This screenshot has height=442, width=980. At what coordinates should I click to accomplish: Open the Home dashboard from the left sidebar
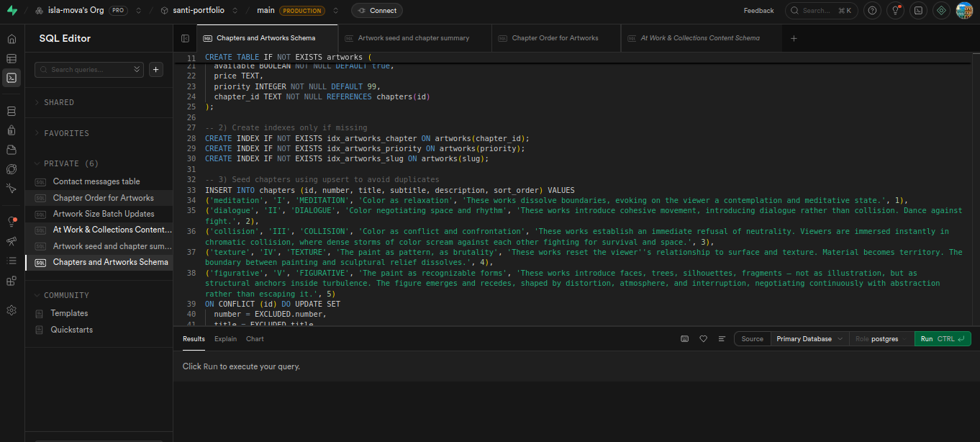pyautogui.click(x=11, y=37)
